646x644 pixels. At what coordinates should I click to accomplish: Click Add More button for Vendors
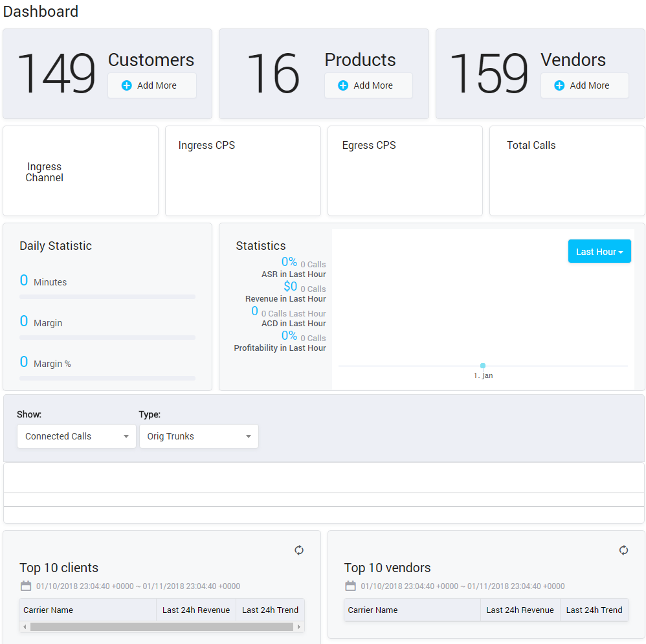click(585, 85)
